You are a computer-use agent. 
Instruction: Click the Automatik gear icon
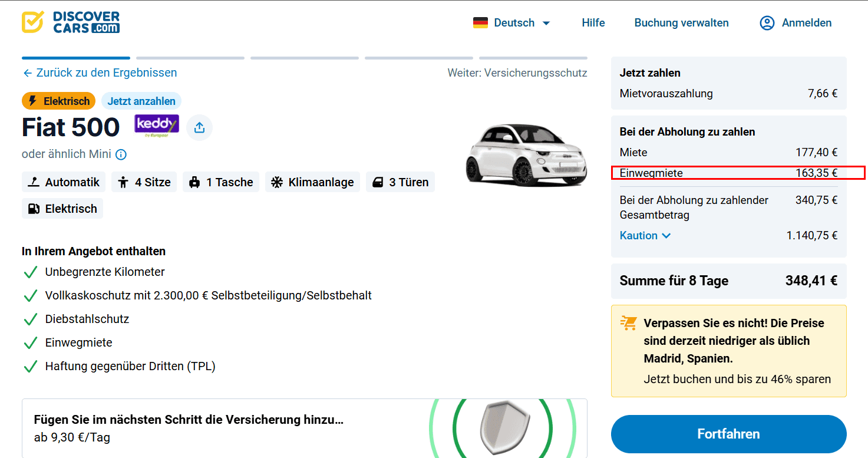click(34, 182)
